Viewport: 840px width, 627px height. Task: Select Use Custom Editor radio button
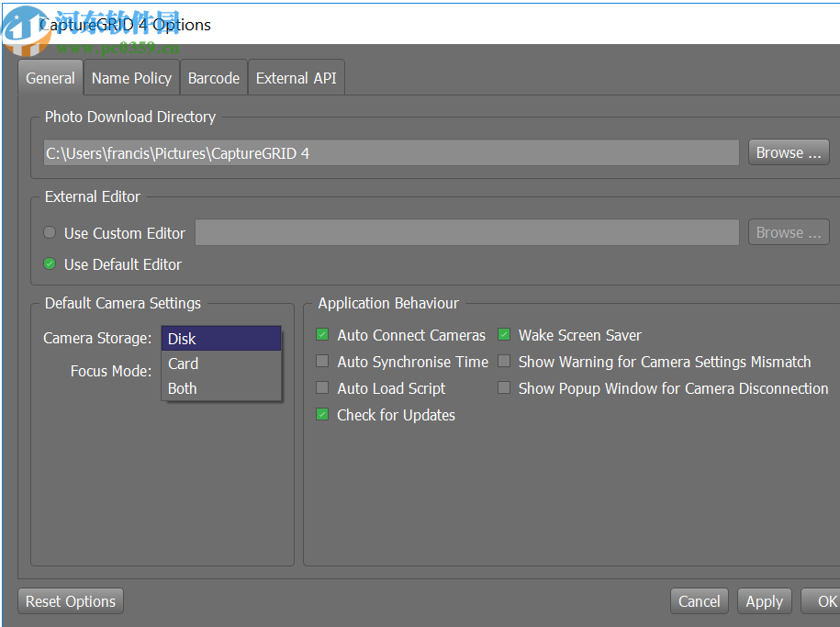pos(50,233)
